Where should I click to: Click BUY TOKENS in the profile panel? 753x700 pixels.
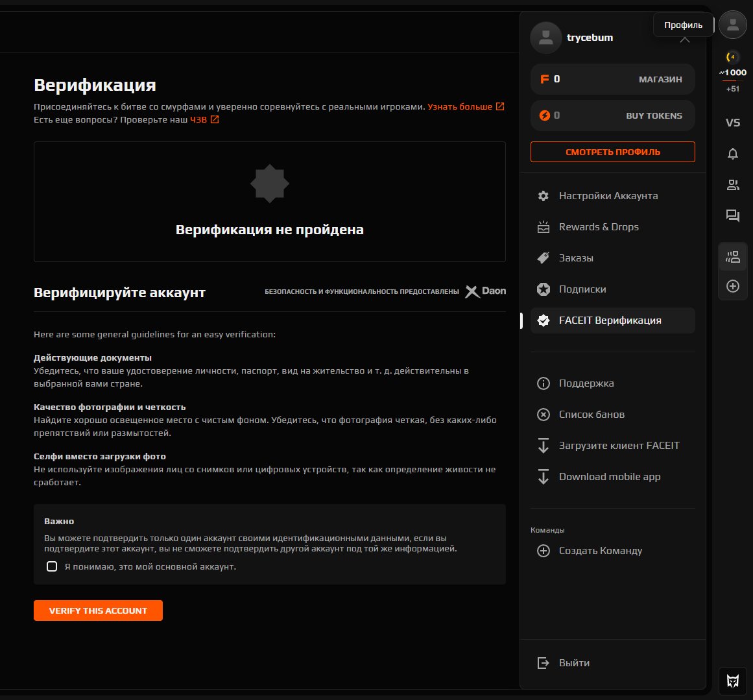pos(654,115)
